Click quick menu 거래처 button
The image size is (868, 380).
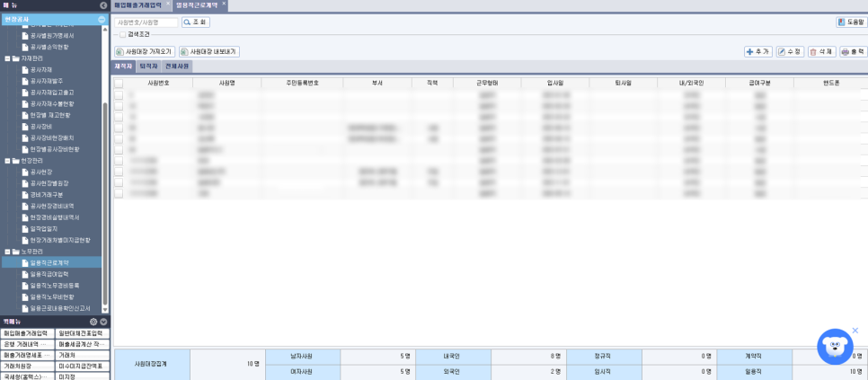click(x=83, y=355)
